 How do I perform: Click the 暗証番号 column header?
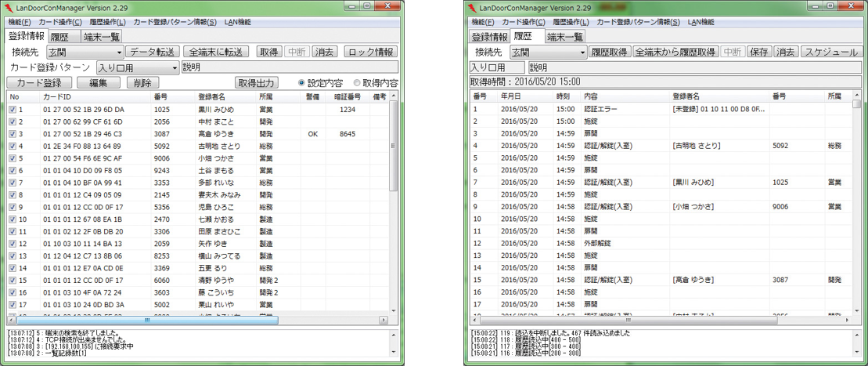point(348,97)
